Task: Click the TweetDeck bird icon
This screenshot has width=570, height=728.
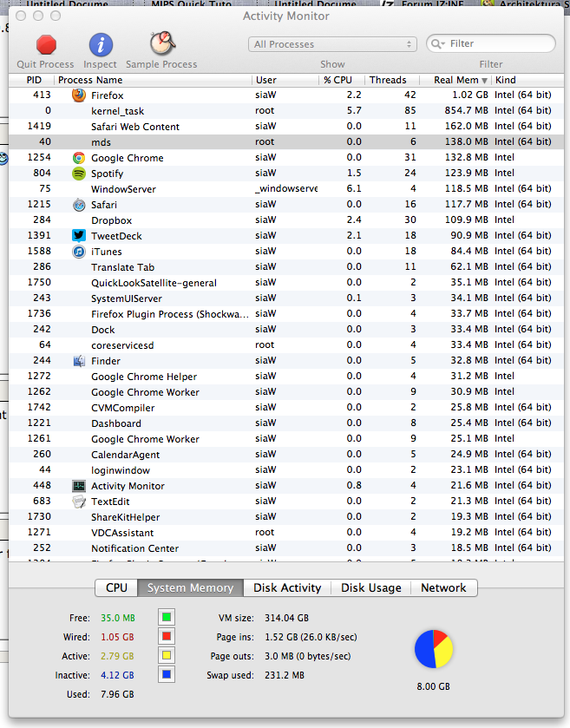Action: coord(79,236)
